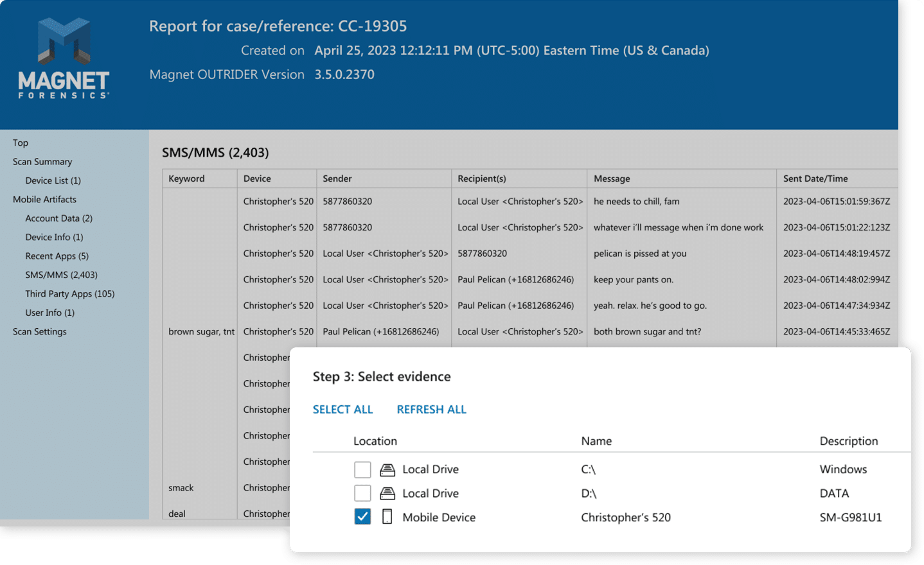The width and height of the screenshot is (924, 565).
Task: Select message 'both brown sugar and tnt?'
Action: coord(647,332)
